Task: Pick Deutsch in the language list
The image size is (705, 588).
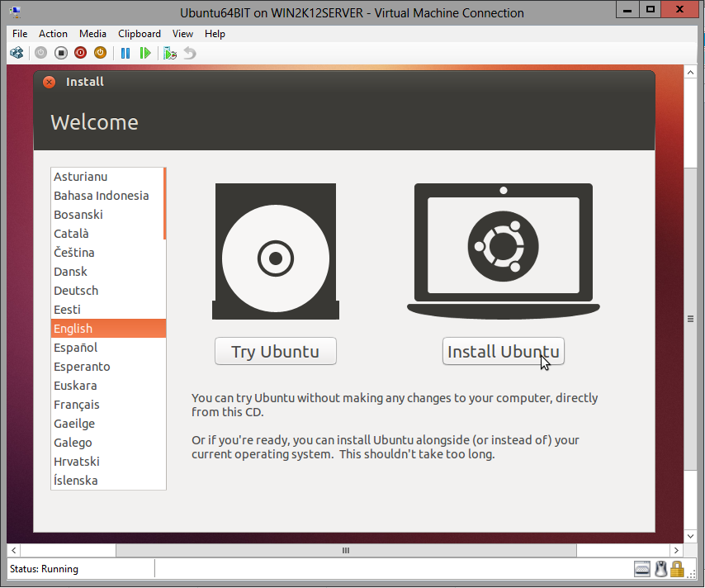Action: 108,291
